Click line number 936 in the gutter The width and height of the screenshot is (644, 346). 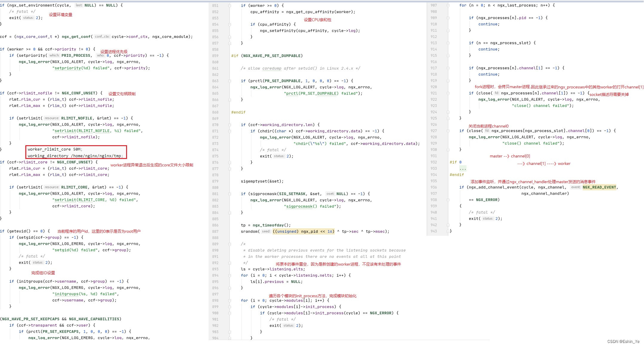pyautogui.click(x=434, y=187)
